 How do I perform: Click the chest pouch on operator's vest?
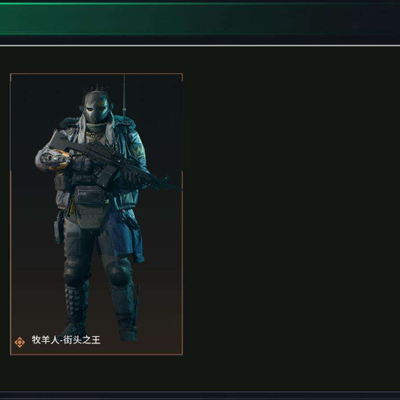pos(90,197)
